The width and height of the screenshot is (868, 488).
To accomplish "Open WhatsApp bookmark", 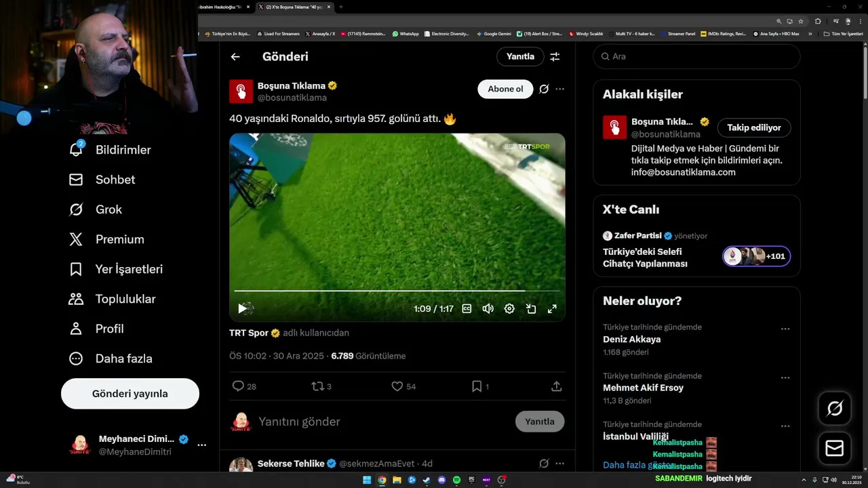I will point(406,33).
